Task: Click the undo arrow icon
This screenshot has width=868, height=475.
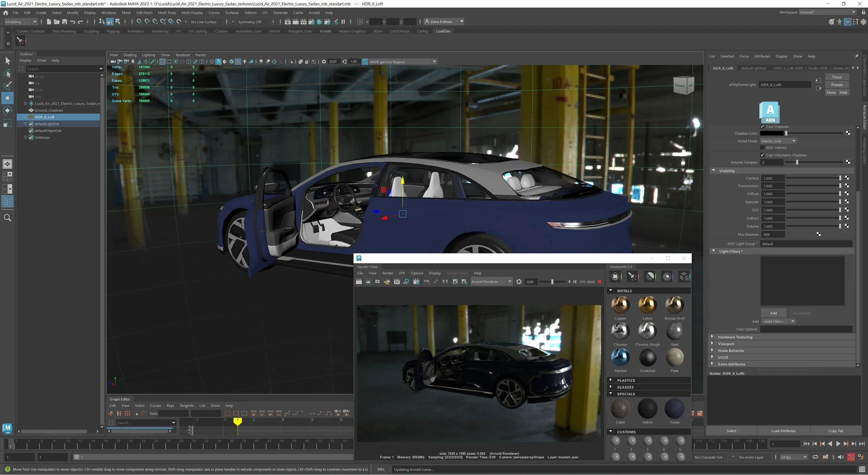Action: point(73,22)
